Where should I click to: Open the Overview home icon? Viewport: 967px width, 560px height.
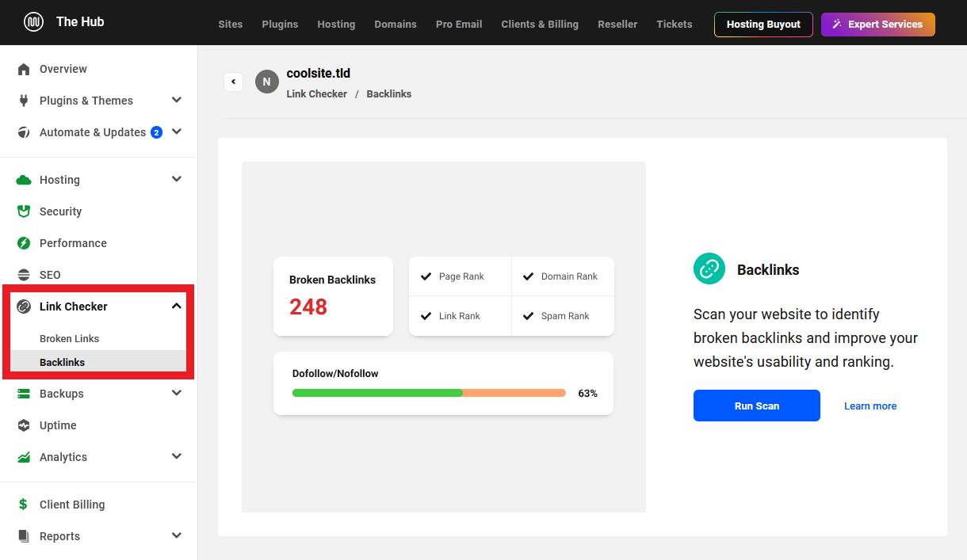[x=24, y=69]
